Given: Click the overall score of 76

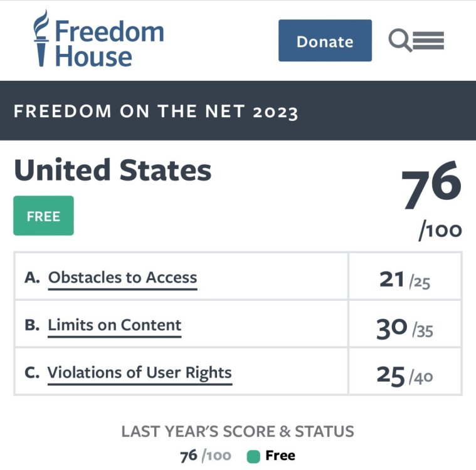Looking at the screenshot, I should coord(431,186).
